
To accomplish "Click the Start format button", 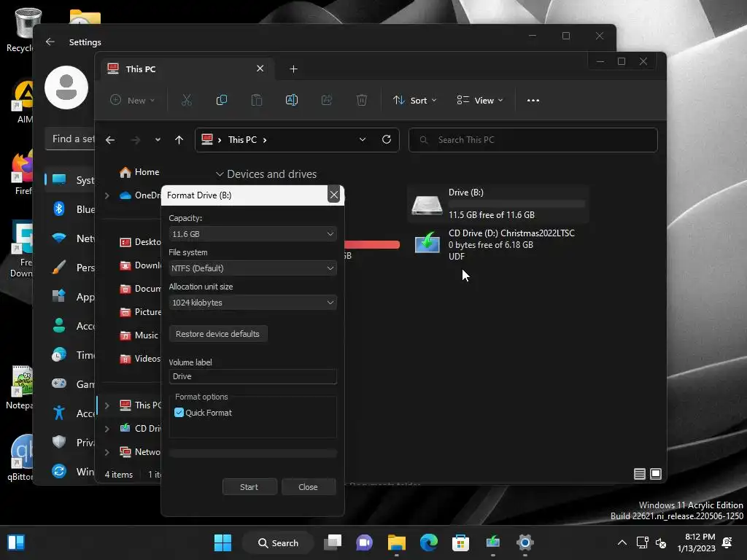I will click(249, 486).
